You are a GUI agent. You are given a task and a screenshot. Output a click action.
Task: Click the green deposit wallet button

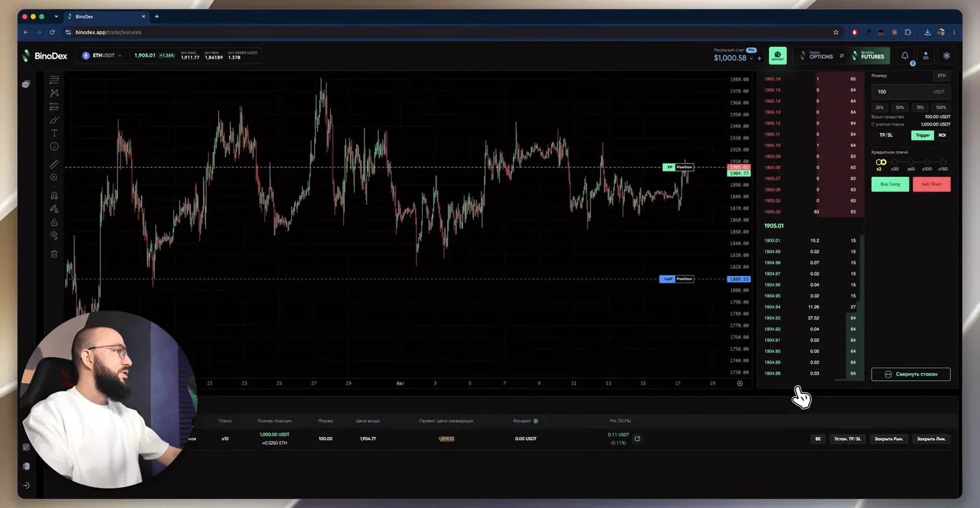tap(778, 56)
